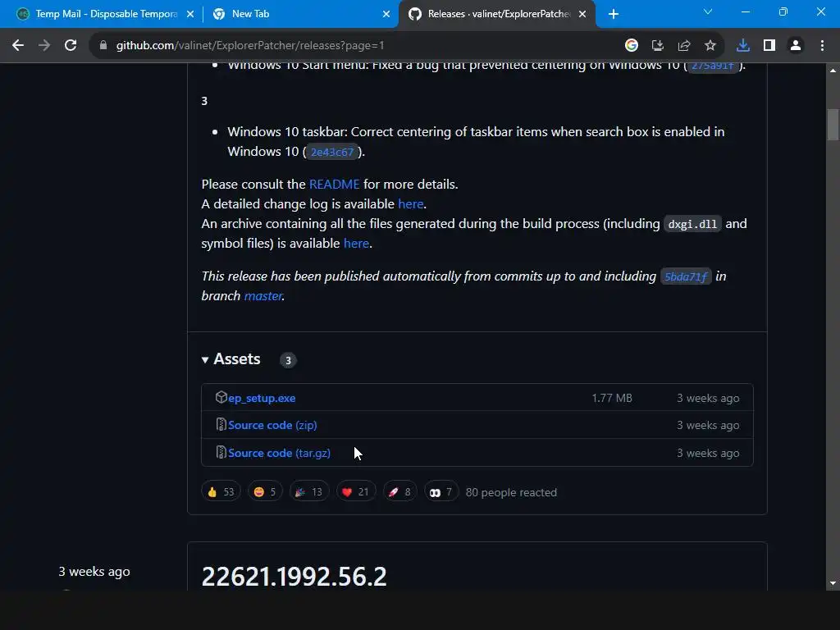This screenshot has height=630, width=840.
Task: Open Google icon in address bar
Action: pos(632,46)
